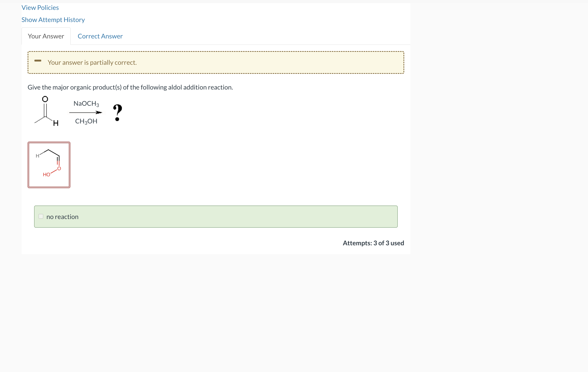Click the reaction arrow labeled NaOCH3
588x372 pixels.
(x=86, y=112)
